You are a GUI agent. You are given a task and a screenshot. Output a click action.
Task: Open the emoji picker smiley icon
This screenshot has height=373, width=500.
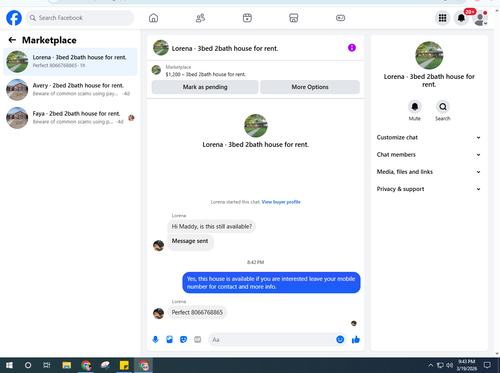[340, 339]
